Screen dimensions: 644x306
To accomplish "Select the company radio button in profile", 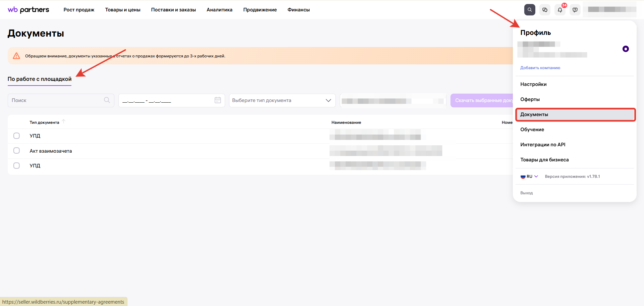I will click(x=626, y=49).
